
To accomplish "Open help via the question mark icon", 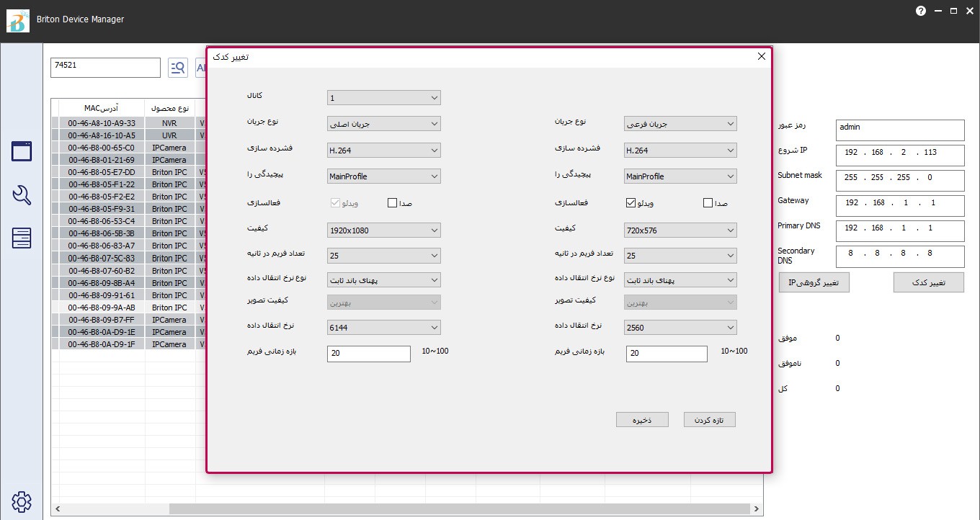I will click(x=920, y=11).
